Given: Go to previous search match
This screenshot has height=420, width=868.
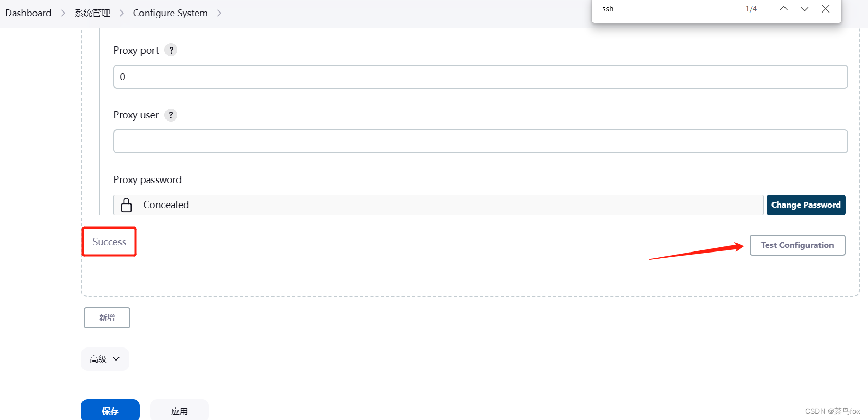Looking at the screenshot, I should click(x=783, y=9).
